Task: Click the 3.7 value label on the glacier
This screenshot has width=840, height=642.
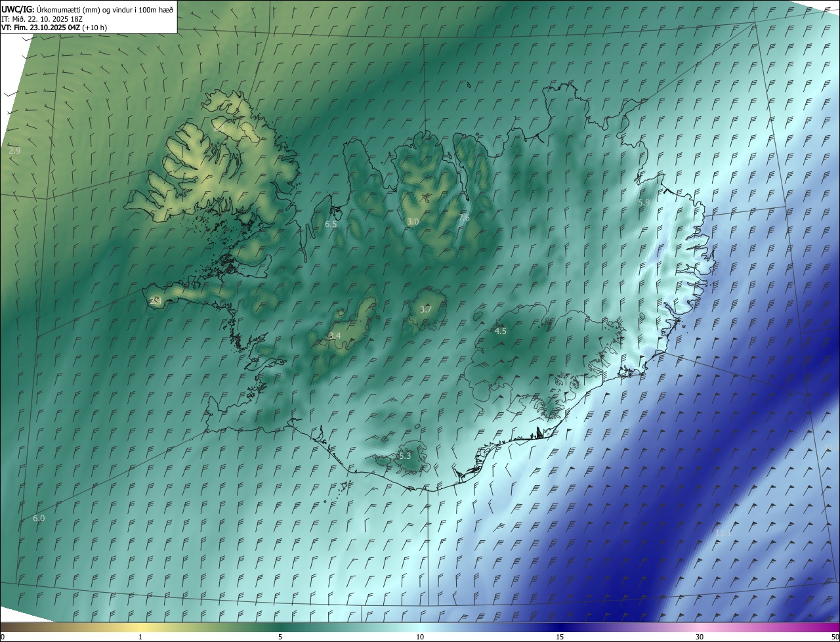Action: pos(425,309)
